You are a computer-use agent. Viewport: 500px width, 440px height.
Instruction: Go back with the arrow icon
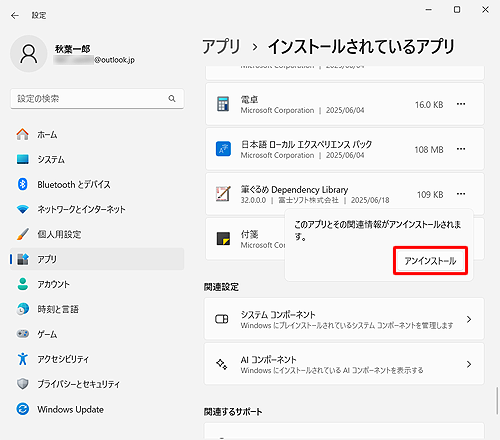15,16
